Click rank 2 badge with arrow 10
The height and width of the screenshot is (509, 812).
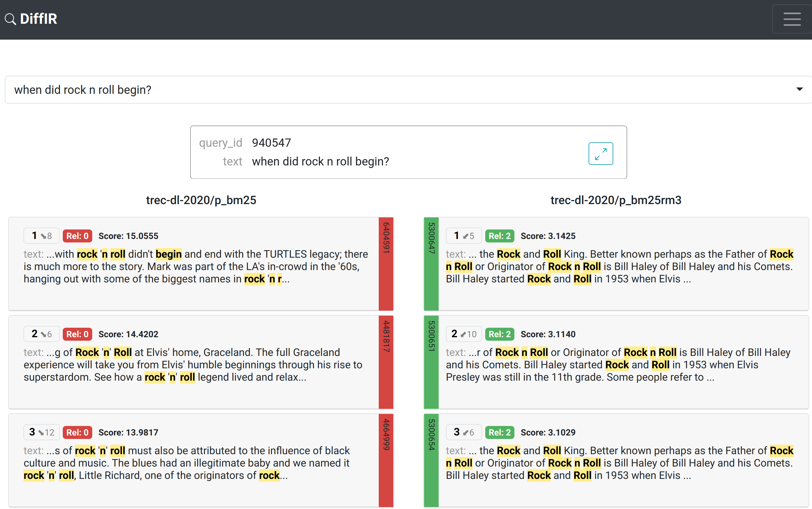pyautogui.click(x=464, y=334)
